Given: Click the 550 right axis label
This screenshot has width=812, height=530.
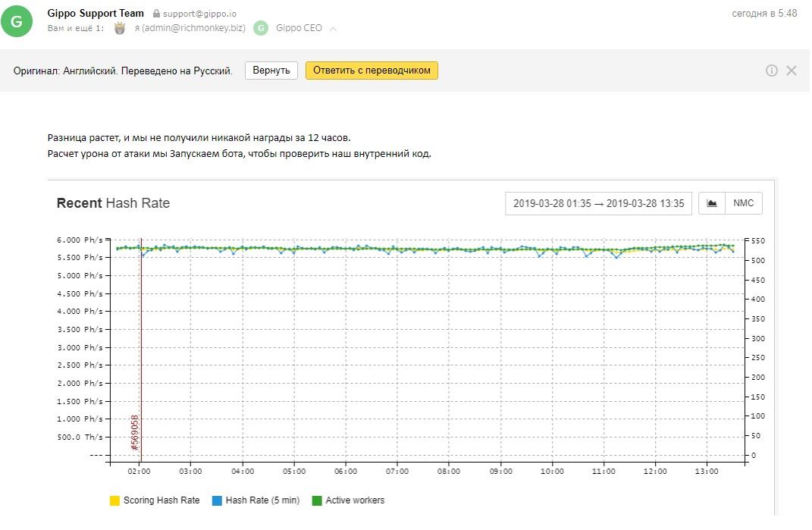Looking at the screenshot, I should click(757, 241).
